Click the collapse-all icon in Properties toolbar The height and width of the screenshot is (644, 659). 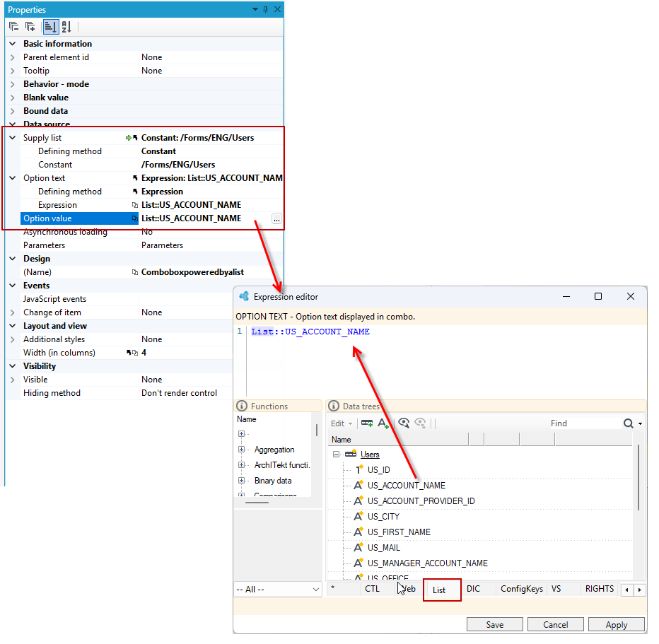point(14,27)
